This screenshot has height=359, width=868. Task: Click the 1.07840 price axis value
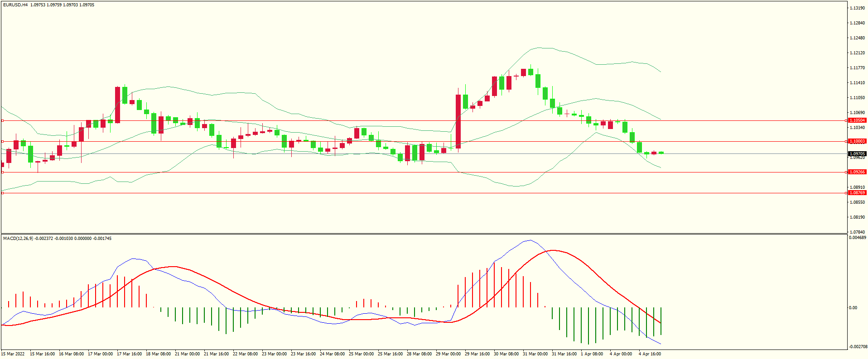tap(857, 232)
